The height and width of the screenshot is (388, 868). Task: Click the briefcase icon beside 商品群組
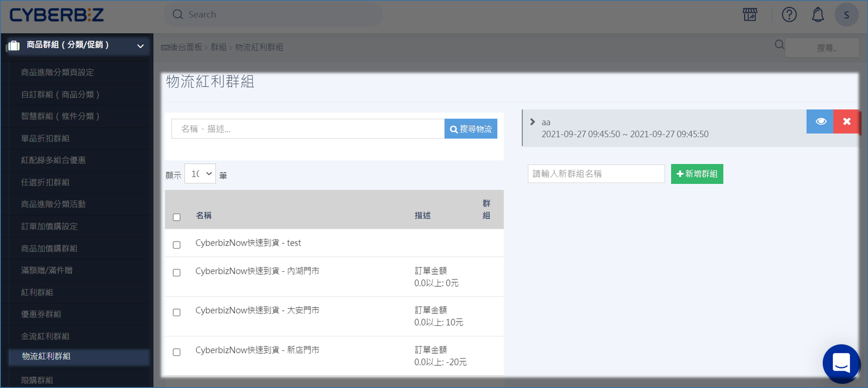14,45
